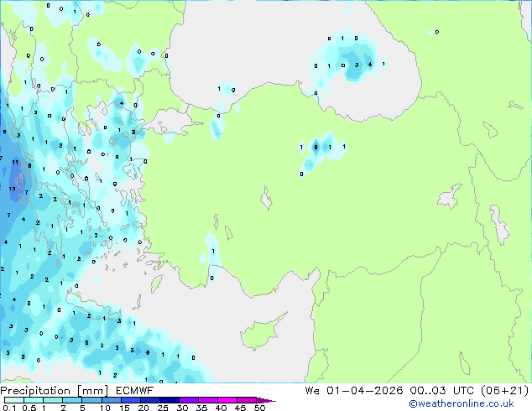The width and height of the screenshot is (532, 411).
Task: Click the 25–30 mm navy legend swatch
Action: [x=169, y=400]
